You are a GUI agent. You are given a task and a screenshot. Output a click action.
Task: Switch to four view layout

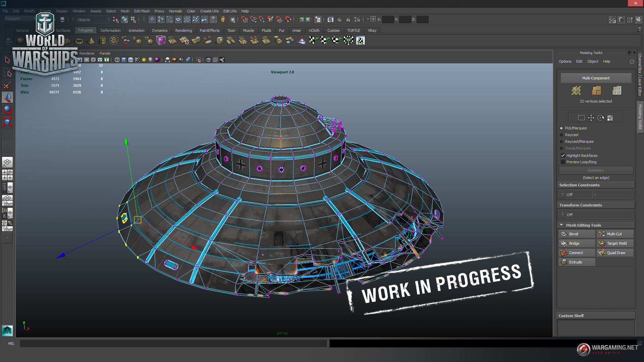pyautogui.click(x=7, y=175)
